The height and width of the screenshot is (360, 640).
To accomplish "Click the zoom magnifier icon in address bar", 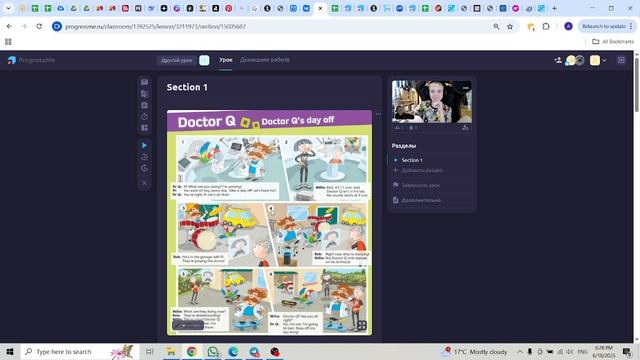I will pos(496,26).
